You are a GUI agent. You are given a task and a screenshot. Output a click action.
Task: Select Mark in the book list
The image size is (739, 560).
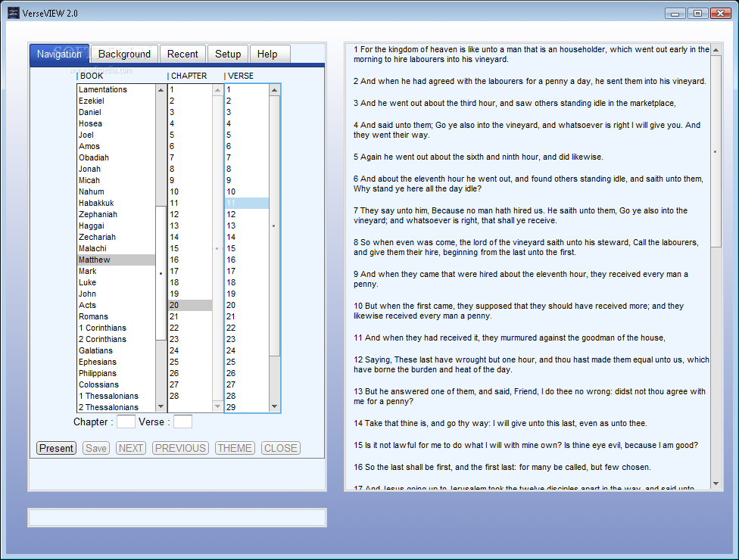pos(116,271)
